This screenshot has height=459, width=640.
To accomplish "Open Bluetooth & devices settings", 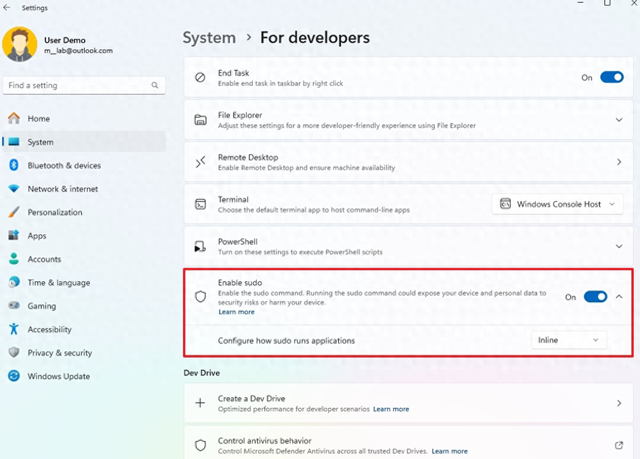I will coord(84,165).
